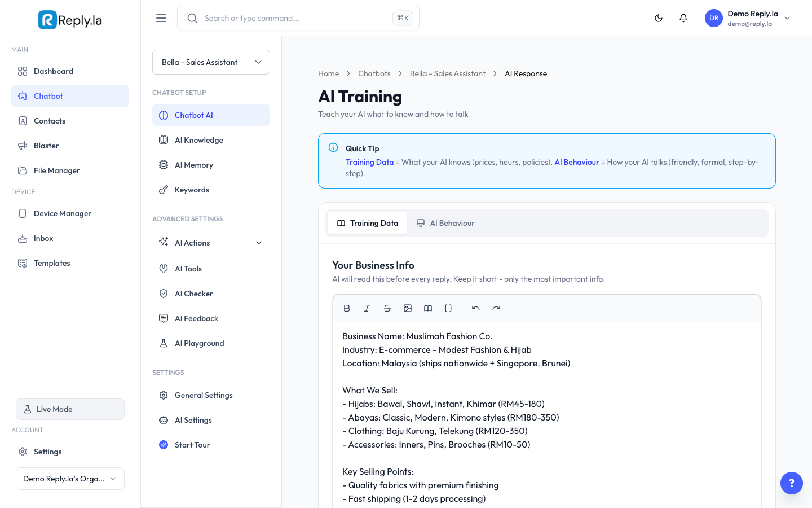Click the Training Data link in Quick Tip
Screen dimensions: 812x508
(x=369, y=162)
